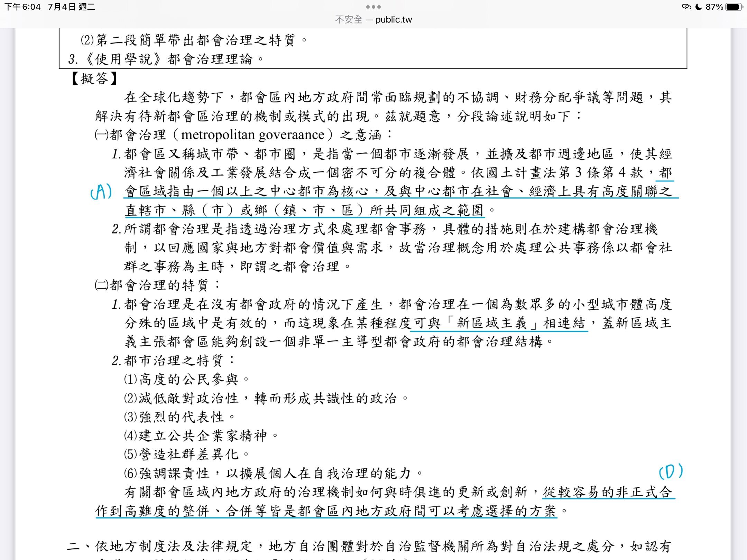Tap the date 7月4日 週二

(72, 7)
